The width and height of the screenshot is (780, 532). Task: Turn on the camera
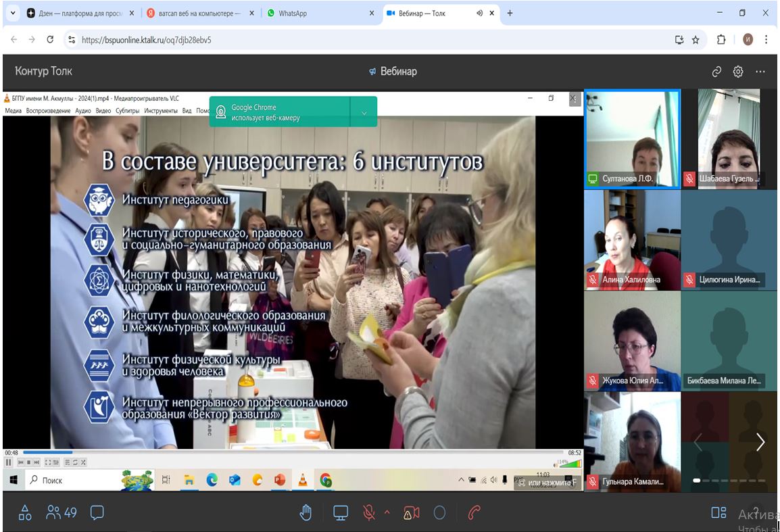411,513
